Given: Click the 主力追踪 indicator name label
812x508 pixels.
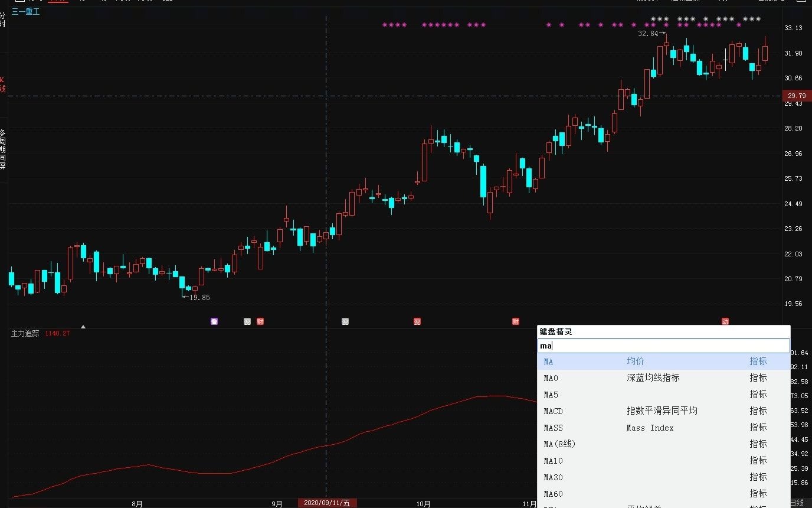Looking at the screenshot, I should tap(25, 333).
